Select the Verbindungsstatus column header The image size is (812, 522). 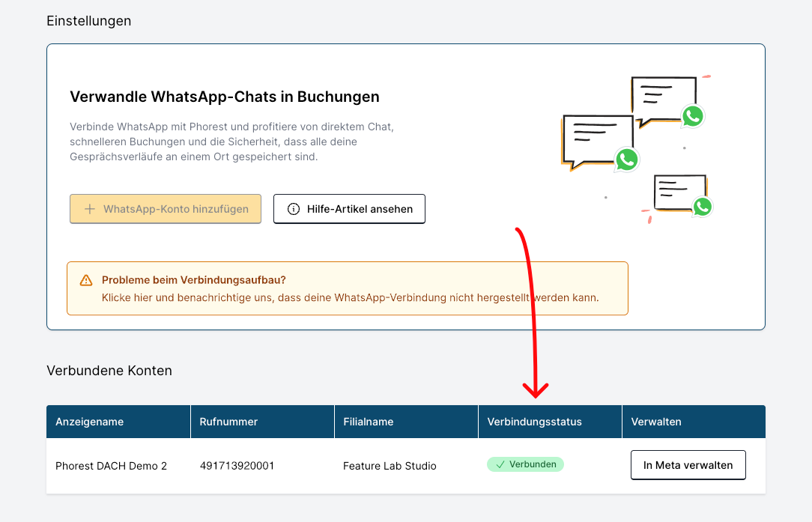click(534, 422)
